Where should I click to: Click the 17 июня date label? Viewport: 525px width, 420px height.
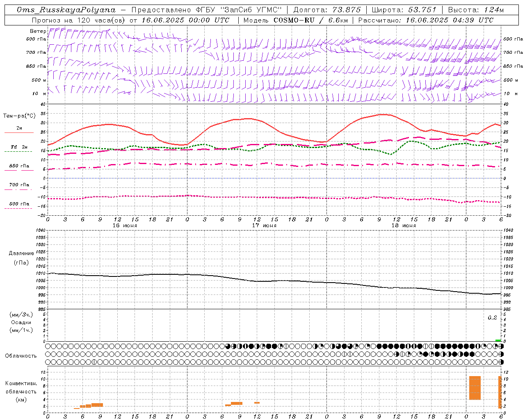pos(264,226)
